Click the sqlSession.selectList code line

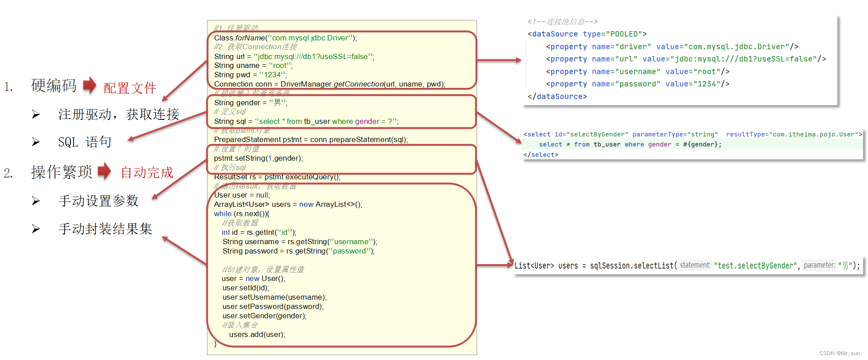coord(687,265)
